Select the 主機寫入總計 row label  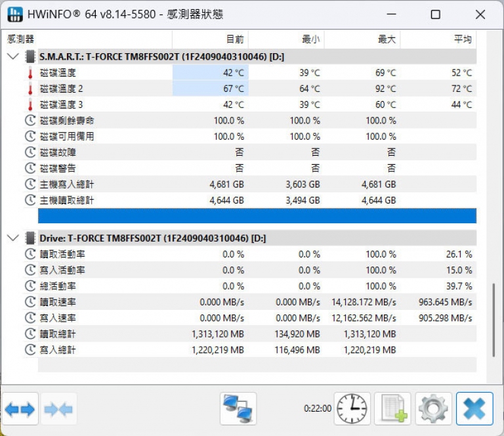(67, 185)
